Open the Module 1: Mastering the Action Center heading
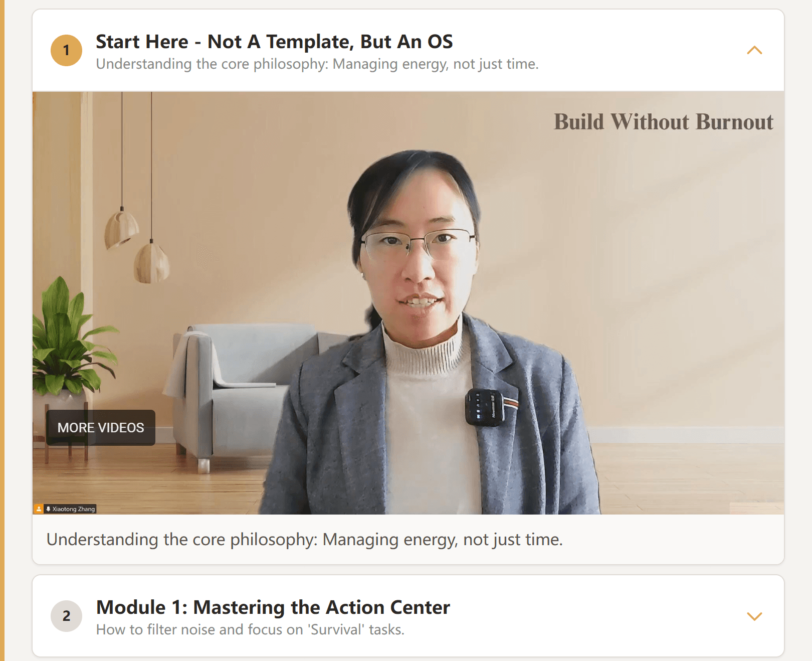Image resolution: width=812 pixels, height=661 pixels. pos(273,607)
